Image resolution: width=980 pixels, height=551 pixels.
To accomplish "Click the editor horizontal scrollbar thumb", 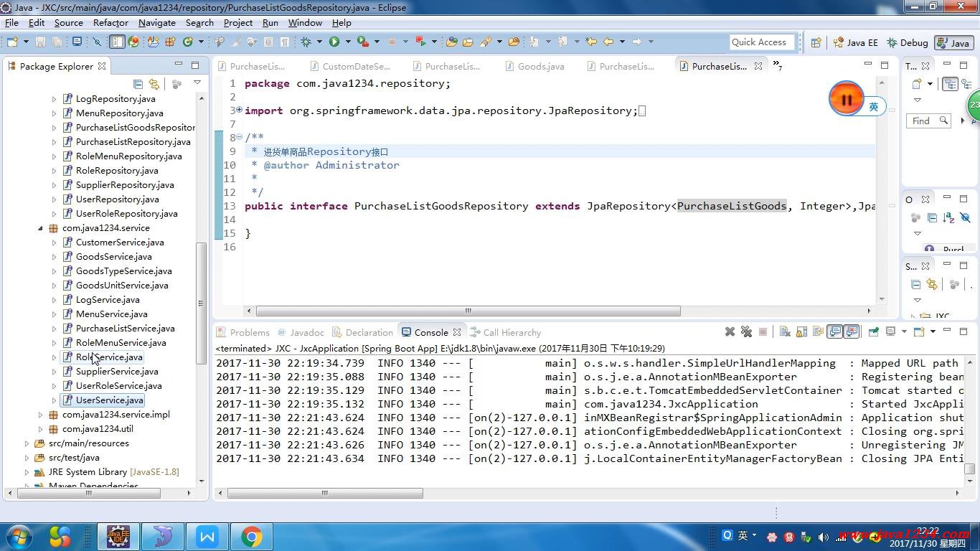I will pos(468,311).
